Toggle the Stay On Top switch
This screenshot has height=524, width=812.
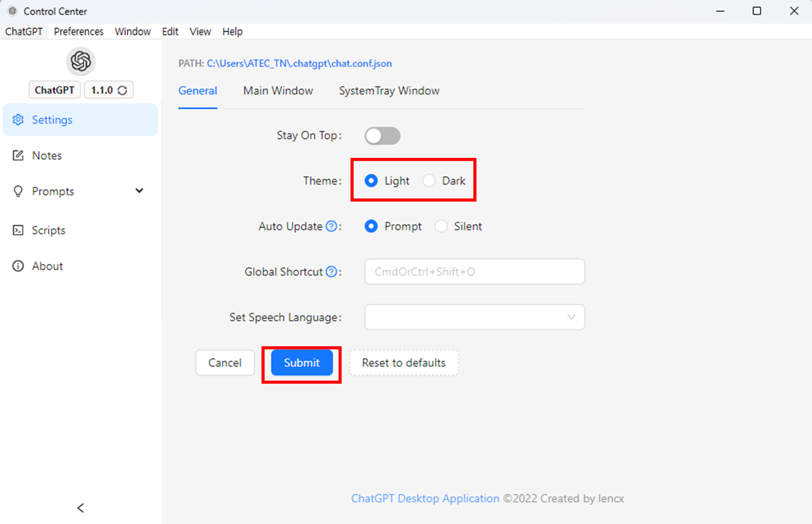(382, 136)
